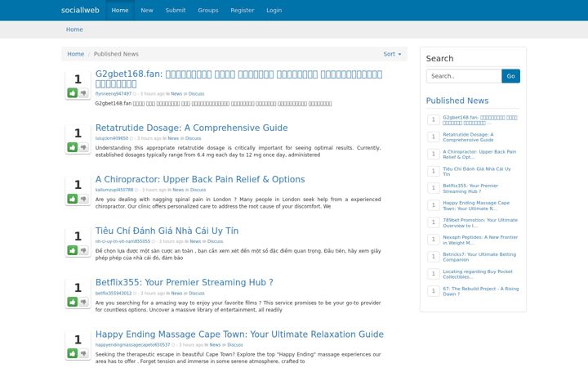The height and width of the screenshot is (368, 588).
Task: Open Happy Ending Massage Cape Town headline
Action: coord(239,334)
